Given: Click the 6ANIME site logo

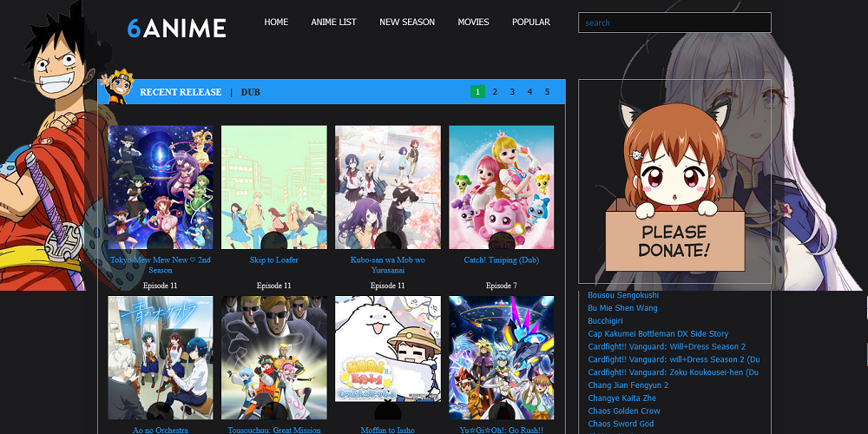Looking at the screenshot, I should point(176,29).
